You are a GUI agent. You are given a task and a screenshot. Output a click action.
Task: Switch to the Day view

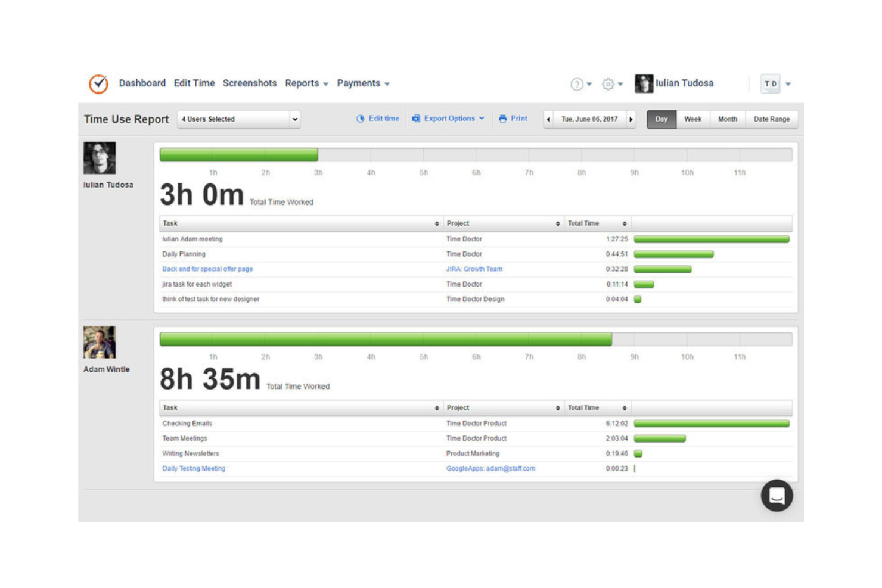[661, 119]
